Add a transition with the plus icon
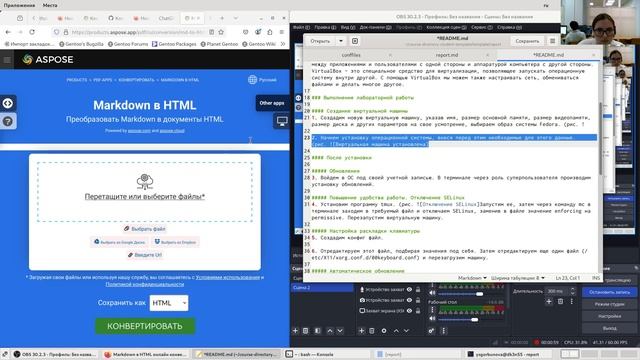 pos(549,302)
